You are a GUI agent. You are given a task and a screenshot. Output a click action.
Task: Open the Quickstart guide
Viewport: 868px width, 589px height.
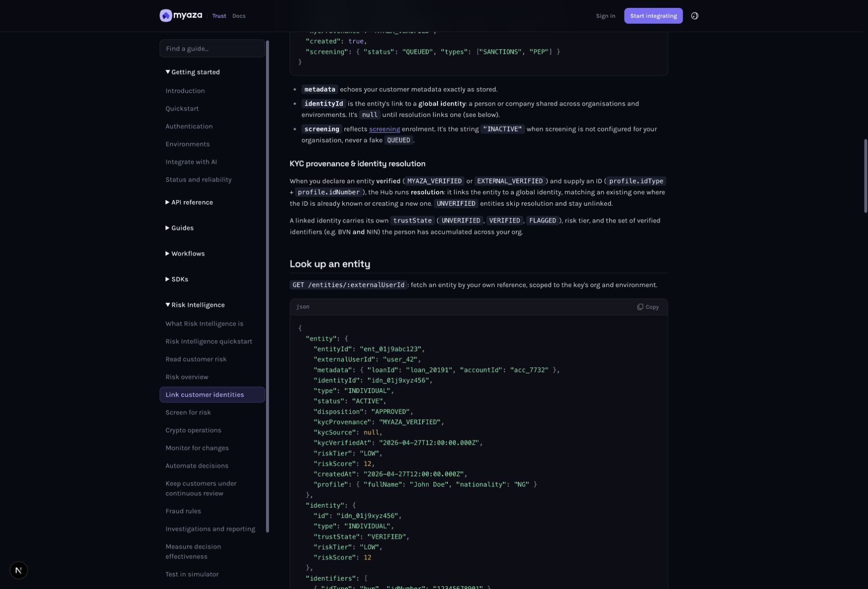(x=182, y=109)
